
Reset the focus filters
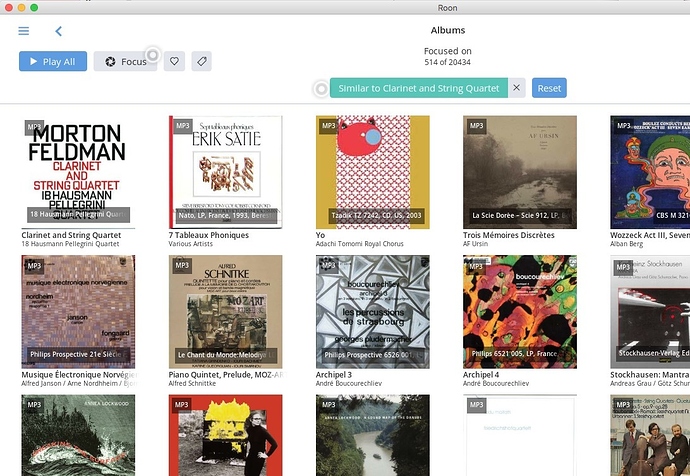click(x=549, y=88)
